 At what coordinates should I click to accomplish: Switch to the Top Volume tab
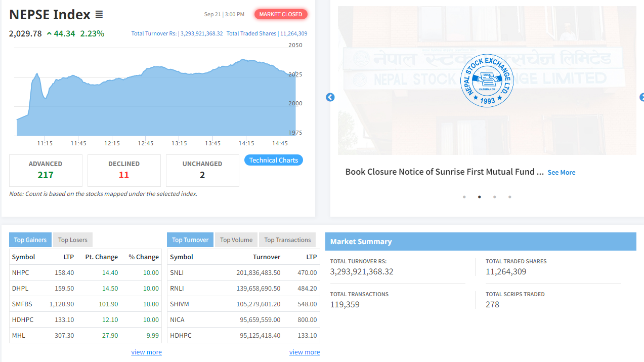(x=236, y=240)
